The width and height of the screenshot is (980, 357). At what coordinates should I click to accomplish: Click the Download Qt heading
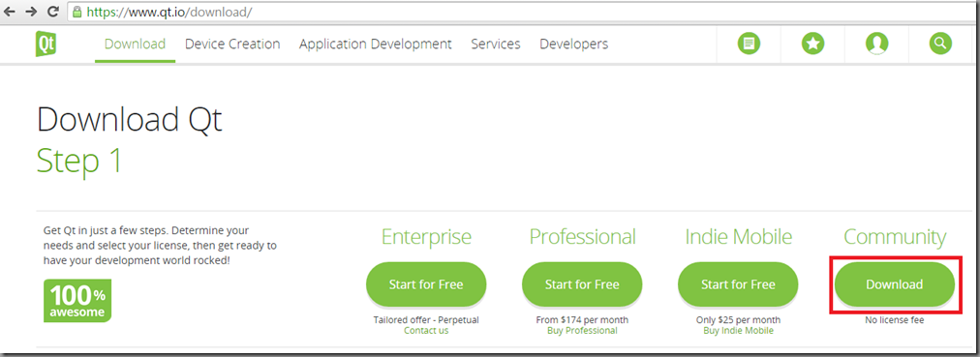pyautogui.click(x=130, y=120)
